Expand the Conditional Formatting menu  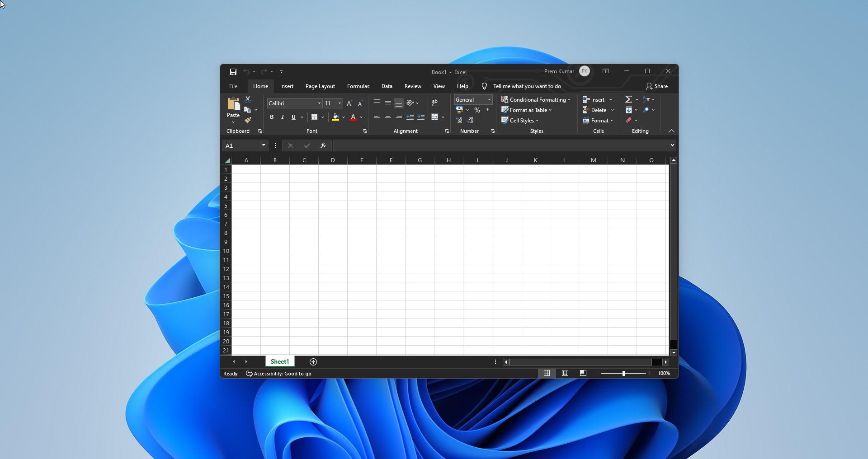point(536,99)
